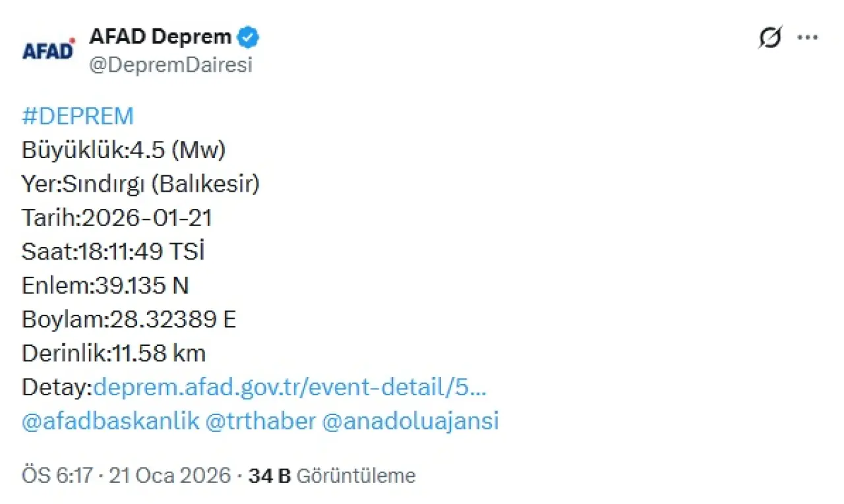Click the Tarih:2026-01-21 line
844x504 pixels.
pos(117,218)
